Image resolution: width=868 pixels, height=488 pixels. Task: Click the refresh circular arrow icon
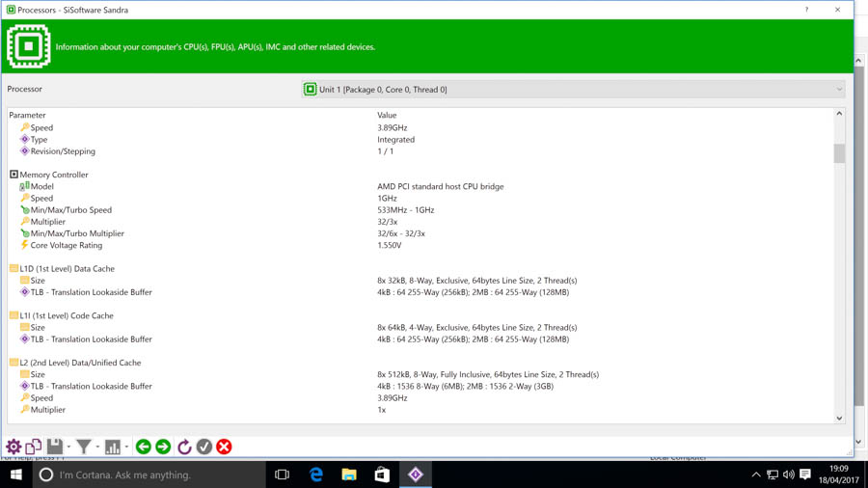tap(184, 447)
